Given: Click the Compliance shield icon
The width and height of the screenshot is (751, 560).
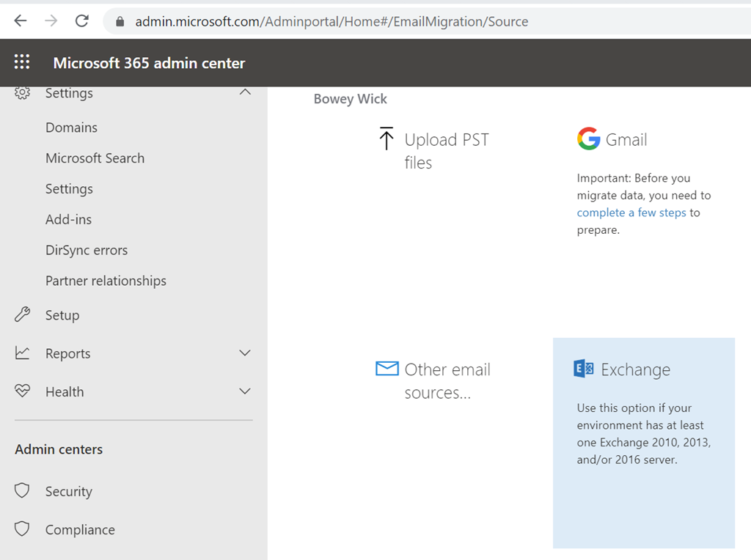Looking at the screenshot, I should tap(22, 529).
